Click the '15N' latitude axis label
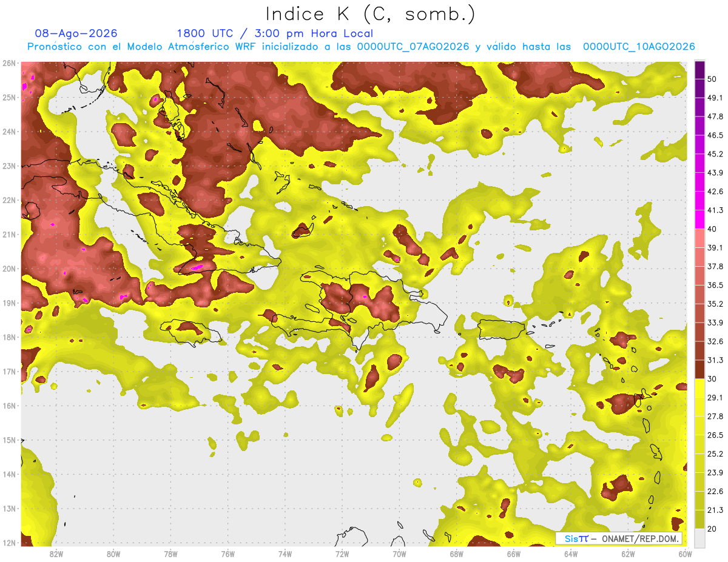This screenshot has height=562, width=728. click(8, 440)
